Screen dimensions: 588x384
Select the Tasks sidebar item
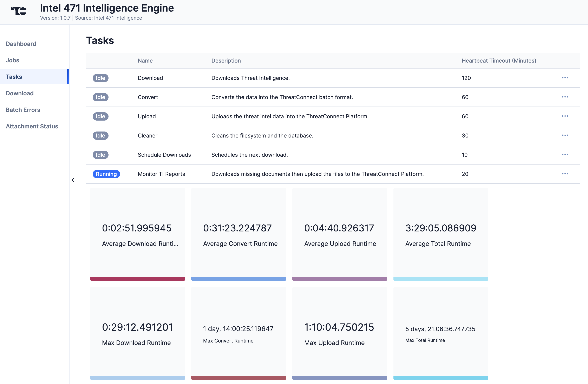click(14, 77)
